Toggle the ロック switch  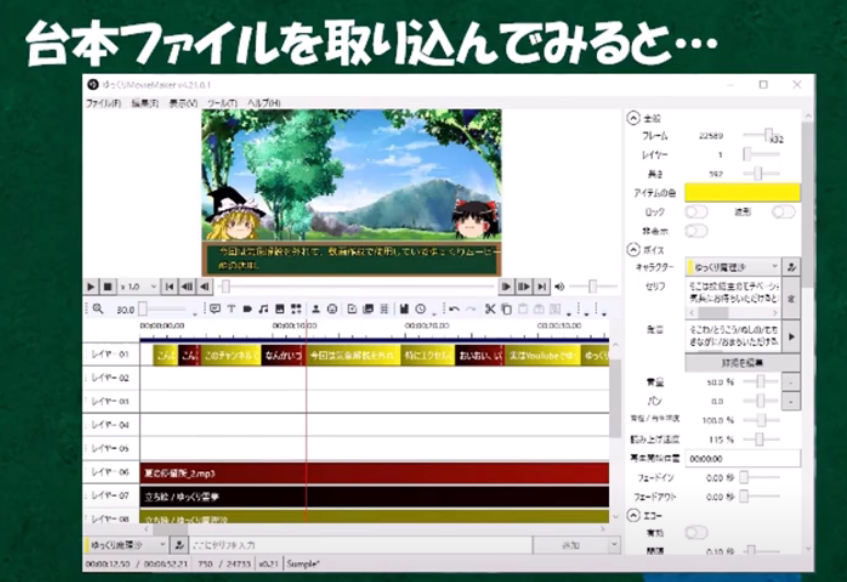[696, 212]
